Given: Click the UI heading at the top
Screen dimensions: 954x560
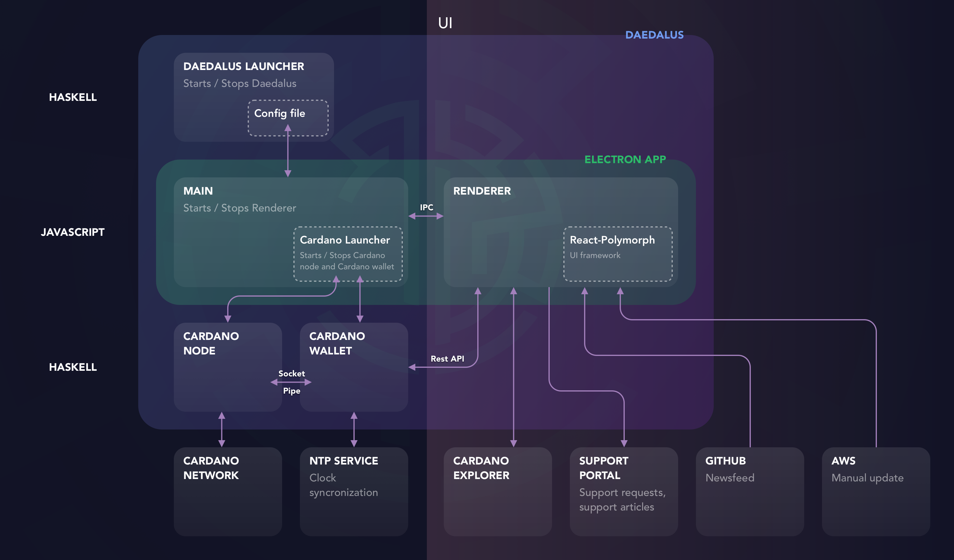Looking at the screenshot, I should pyautogui.click(x=445, y=23).
